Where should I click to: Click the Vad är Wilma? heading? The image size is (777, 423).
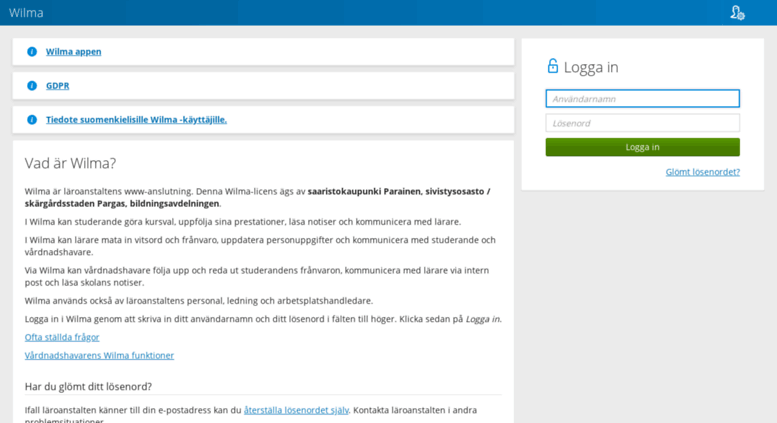pos(70,163)
